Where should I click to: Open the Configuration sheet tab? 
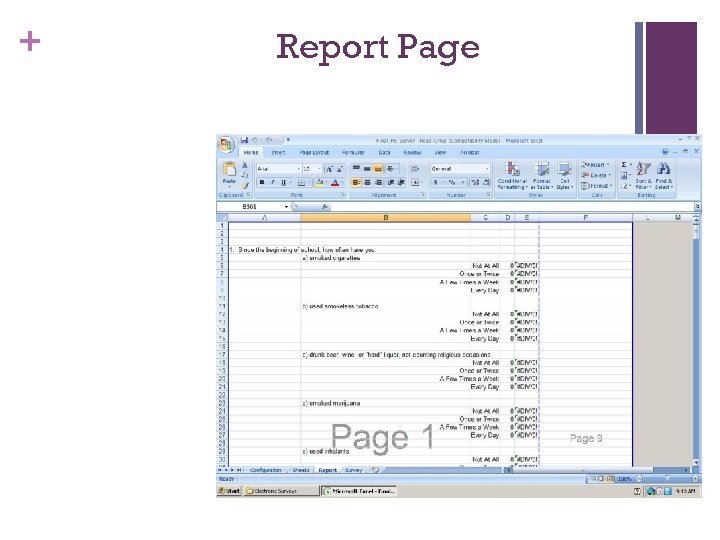265,470
